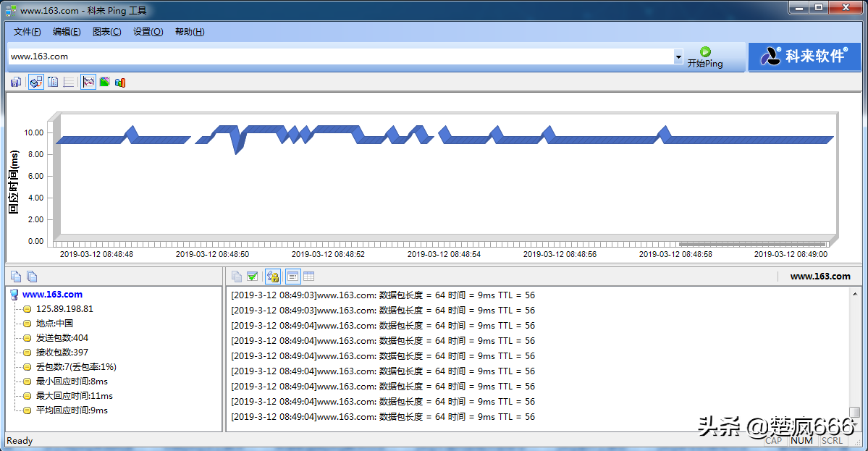Click the www.163.com label above log panel

click(819, 276)
